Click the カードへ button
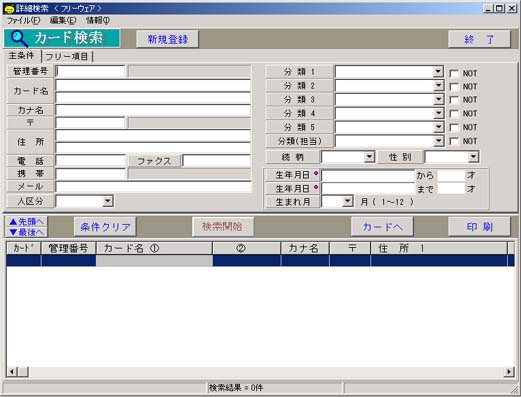Viewport: 521px width, 397px height. click(x=382, y=227)
